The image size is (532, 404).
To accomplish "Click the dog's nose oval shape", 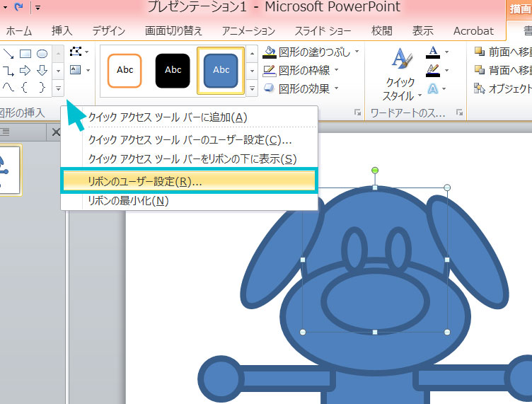I will [375, 300].
